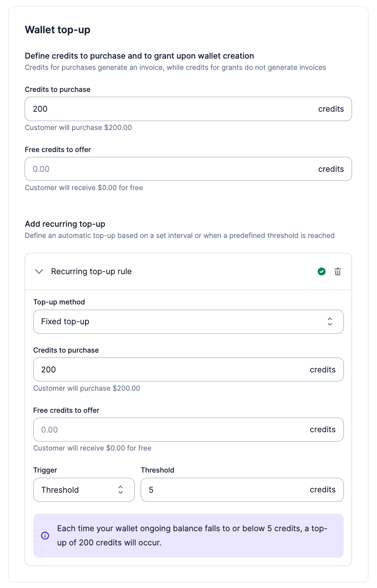Click the Define credits to purchase heading
Image resolution: width=377 pixels, height=588 pixels.
point(139,56)
